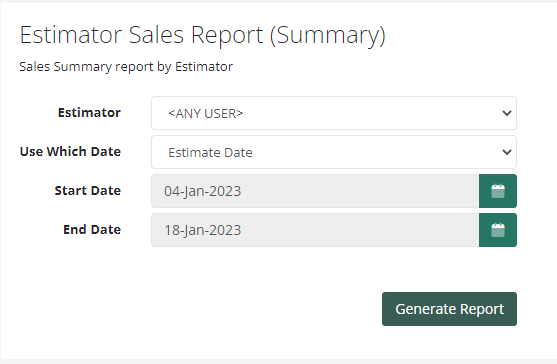
Task: Click the Use Which Date label
Action: [70, 152]
